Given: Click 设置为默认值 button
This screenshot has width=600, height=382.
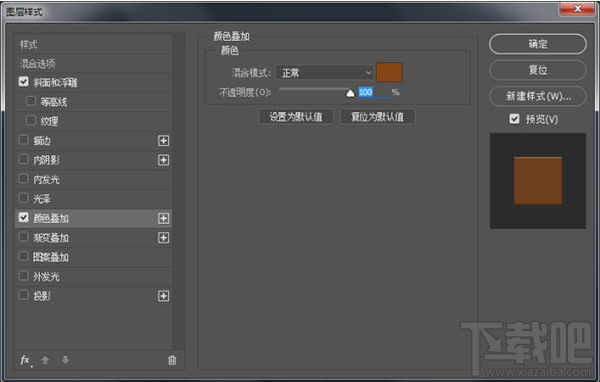Looking at the screenshot, I should pos(296,117).
